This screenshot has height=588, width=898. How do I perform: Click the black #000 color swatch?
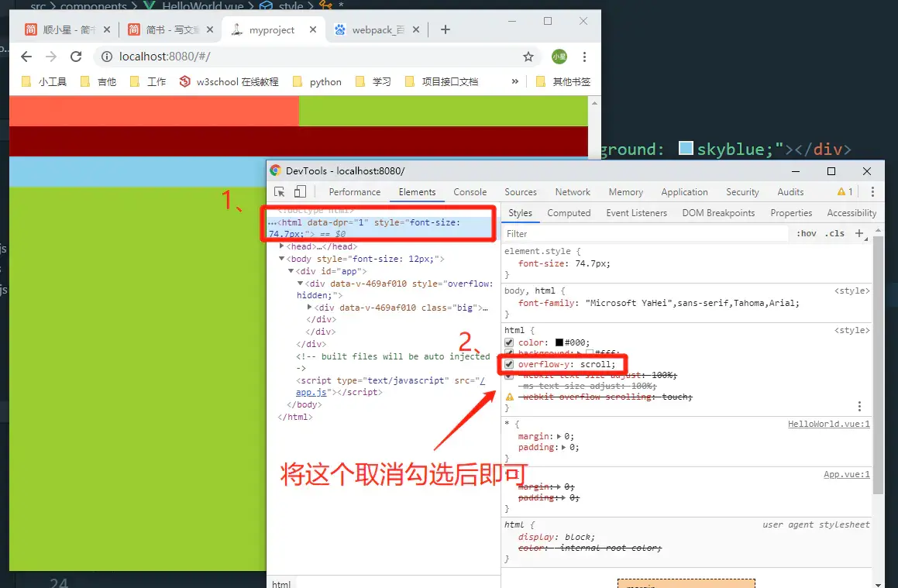pyautogui.click(x=559, y=342)
